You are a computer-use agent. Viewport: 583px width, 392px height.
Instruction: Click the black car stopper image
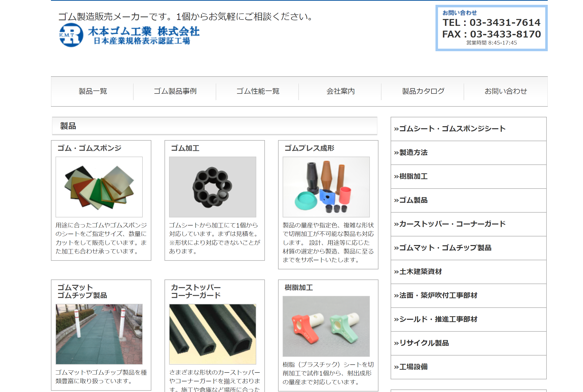pos(213,334)
